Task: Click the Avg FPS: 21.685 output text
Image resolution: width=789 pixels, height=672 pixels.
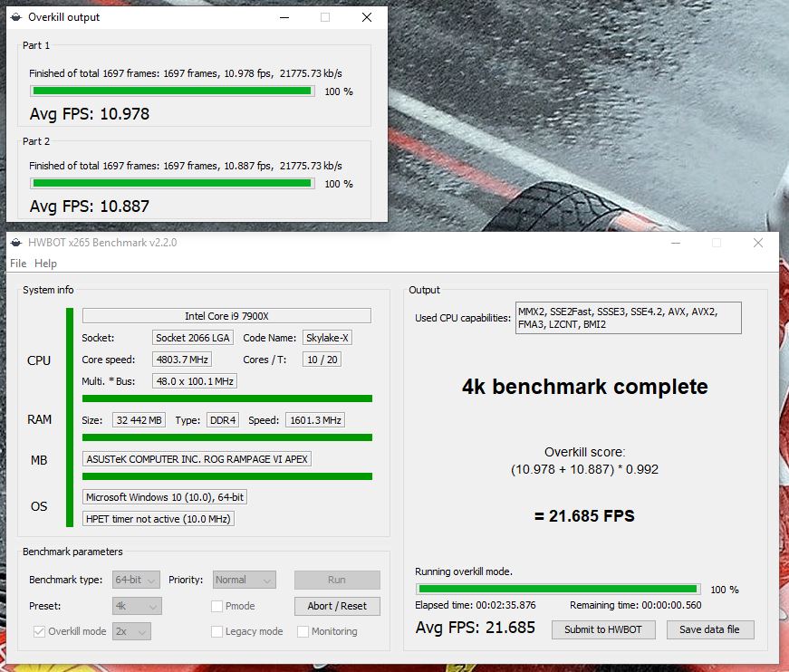Action: coord(476,628)
